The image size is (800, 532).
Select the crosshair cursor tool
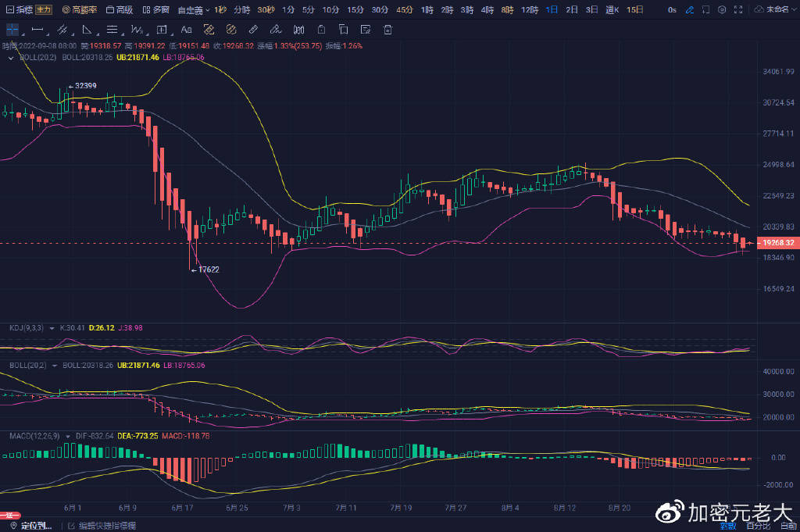pos(13,30)
